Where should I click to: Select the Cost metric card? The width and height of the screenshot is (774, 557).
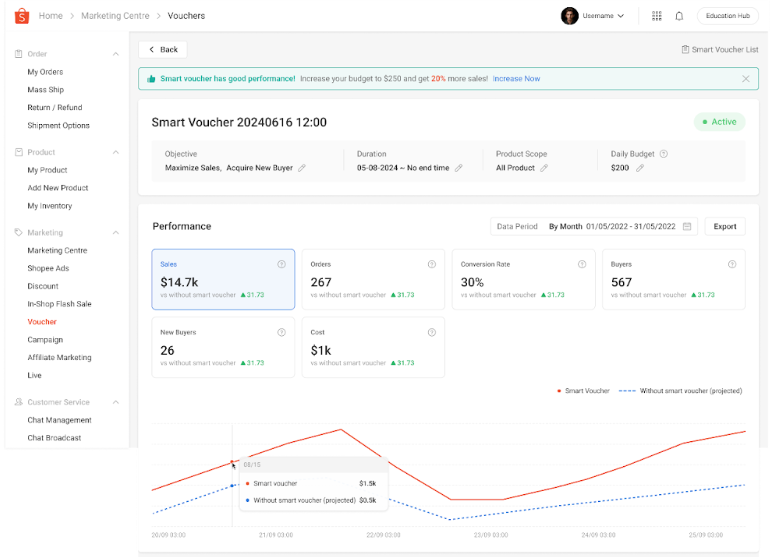coord(373,347)
